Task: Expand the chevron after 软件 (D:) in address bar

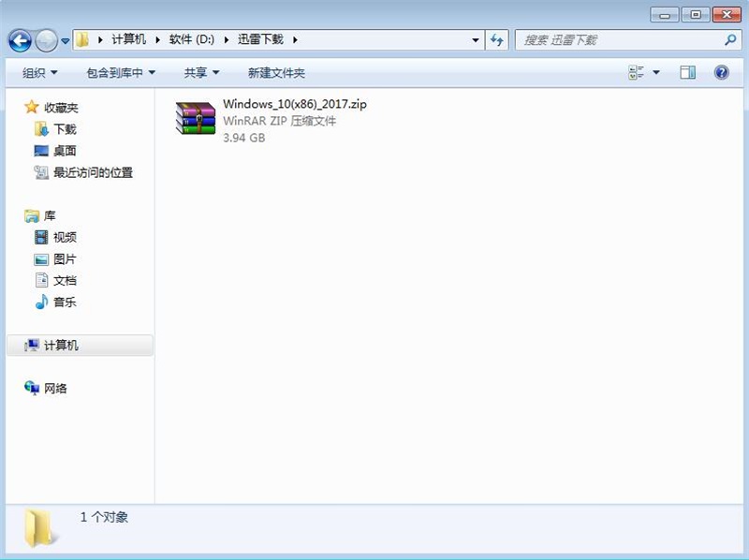Action: coord(227,40)
